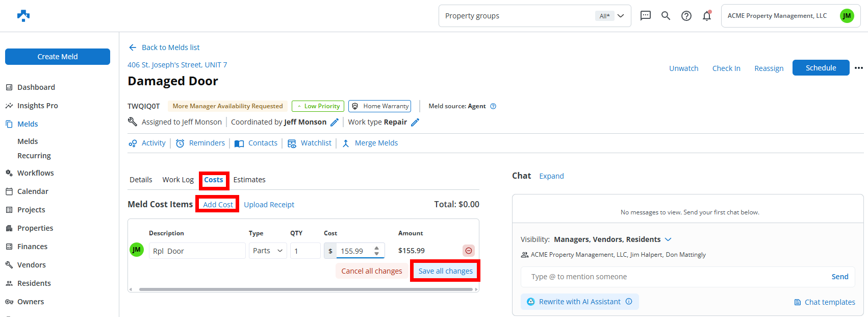Viewport: 868px width, 317px height.
Task: Open the more options ellipsis next to Schedule
Action: point(859,68)
